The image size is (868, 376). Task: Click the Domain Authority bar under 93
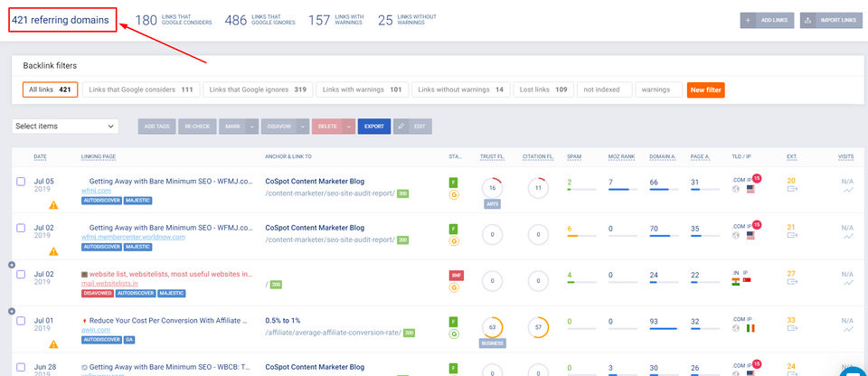pyautogui.click(x=663, y=329)
